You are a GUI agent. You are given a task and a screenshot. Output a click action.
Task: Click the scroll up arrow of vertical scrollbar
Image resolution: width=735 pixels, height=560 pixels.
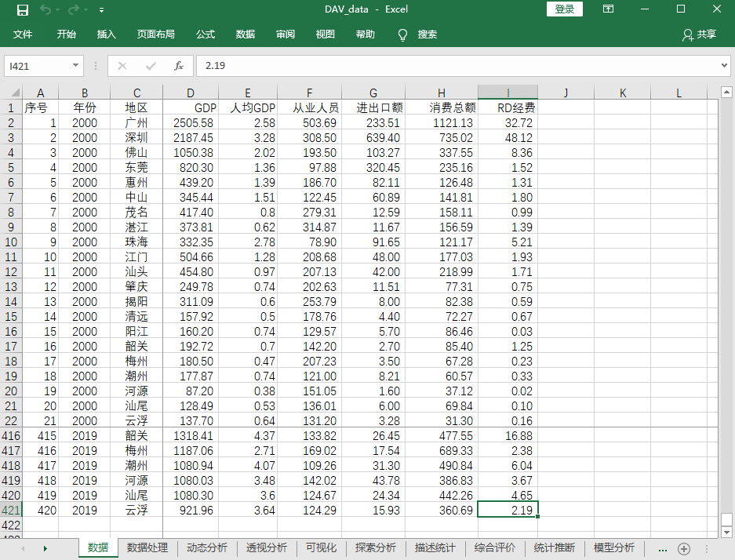pyautogui.click(x=726, y=92)
